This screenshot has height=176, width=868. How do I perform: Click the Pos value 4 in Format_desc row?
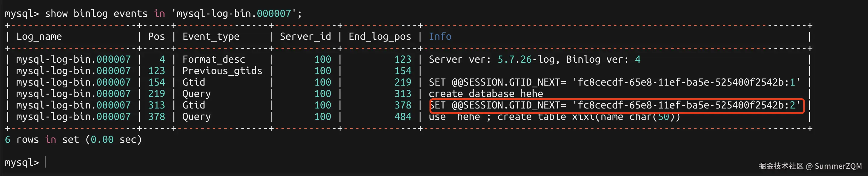pyautogui.click(x=162, y=59)
